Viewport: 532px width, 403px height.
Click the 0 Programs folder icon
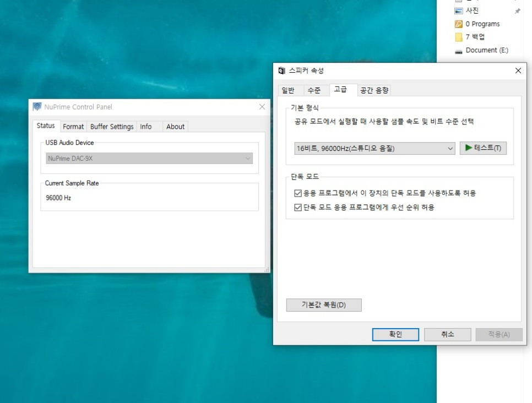(x=459, y=24)
